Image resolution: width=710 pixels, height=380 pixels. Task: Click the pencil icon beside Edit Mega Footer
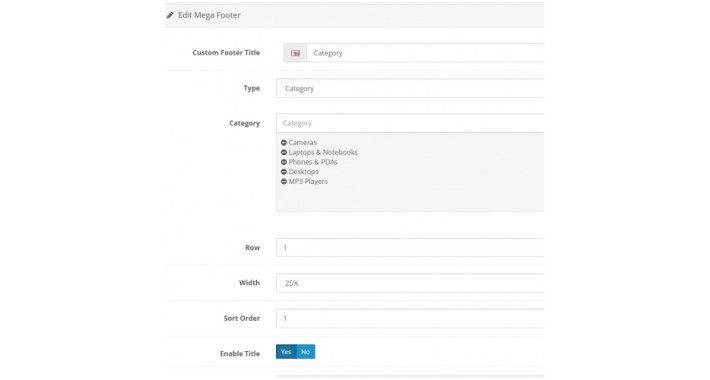[170, 15]
